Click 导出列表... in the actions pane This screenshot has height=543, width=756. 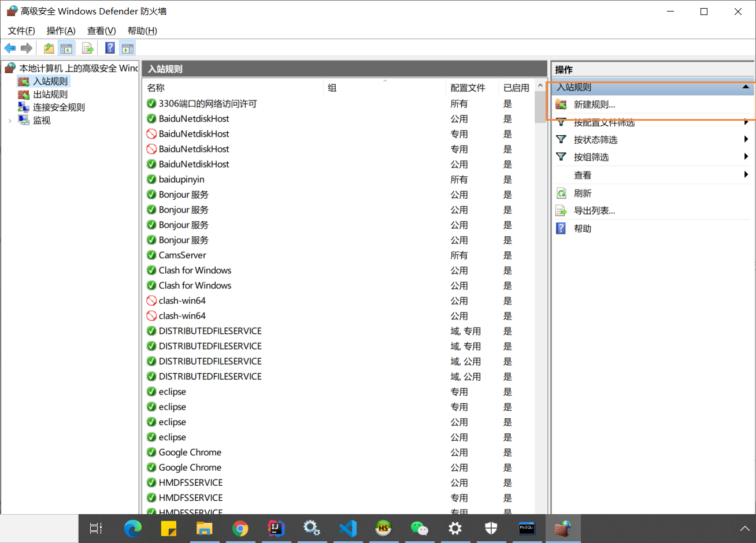click(x=594, y=211)
